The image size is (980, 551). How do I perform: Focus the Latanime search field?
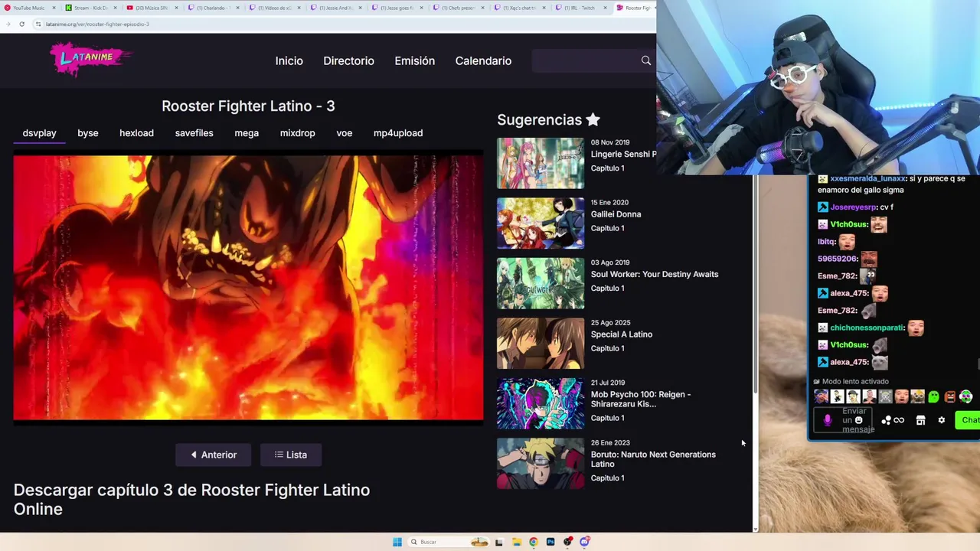[x=586, y=60]
